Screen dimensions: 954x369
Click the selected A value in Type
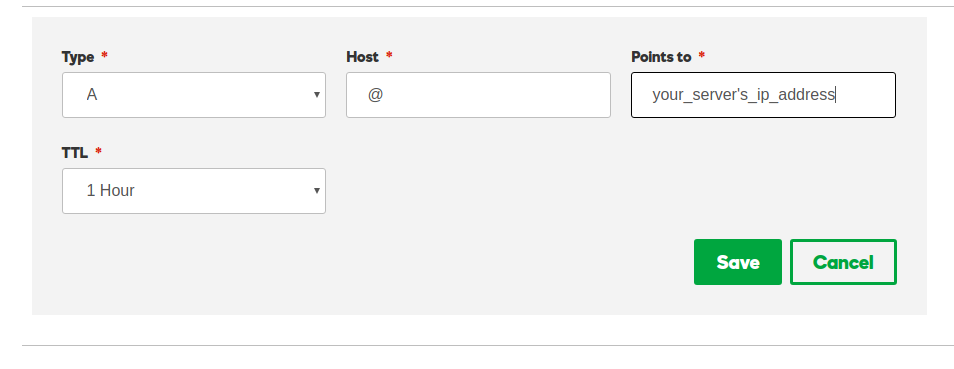(x=92, y=95)
